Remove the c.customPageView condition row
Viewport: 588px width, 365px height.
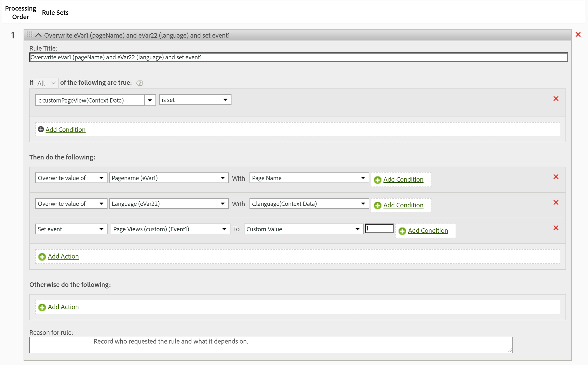click(x=556, y=99)
